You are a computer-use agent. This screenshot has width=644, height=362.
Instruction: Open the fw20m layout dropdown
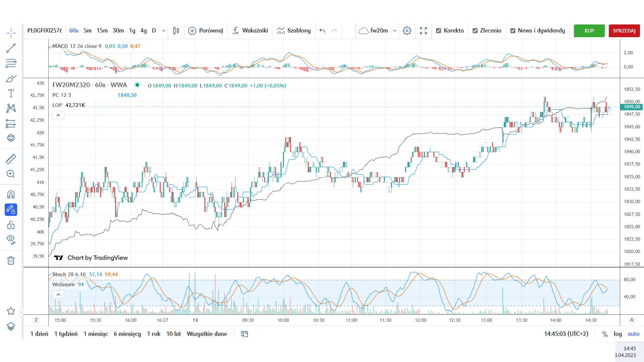395,31
